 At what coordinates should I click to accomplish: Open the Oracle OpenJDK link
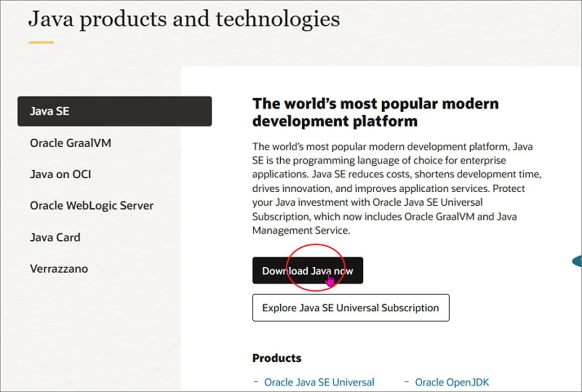coord(452,382)
